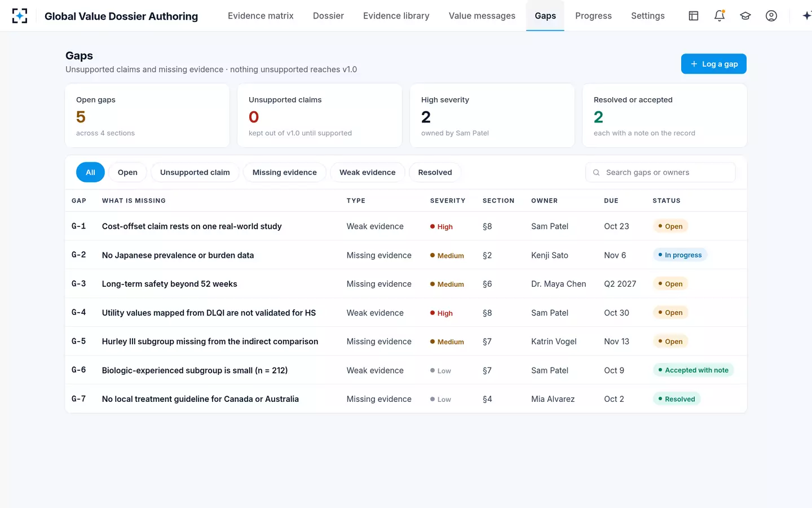
Task: Open the High severity summary card
Action: [492, 116]
